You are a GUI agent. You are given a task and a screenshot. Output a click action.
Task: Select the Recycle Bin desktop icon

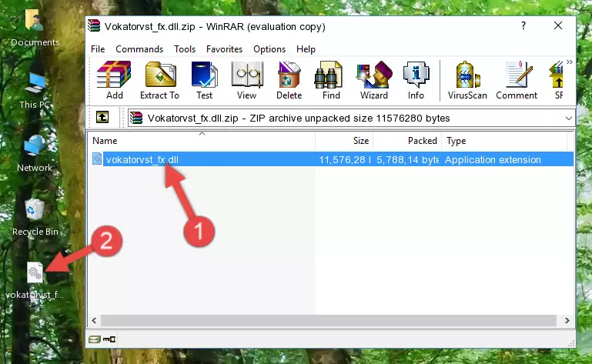pyautogui.click(x=35, y=218)
